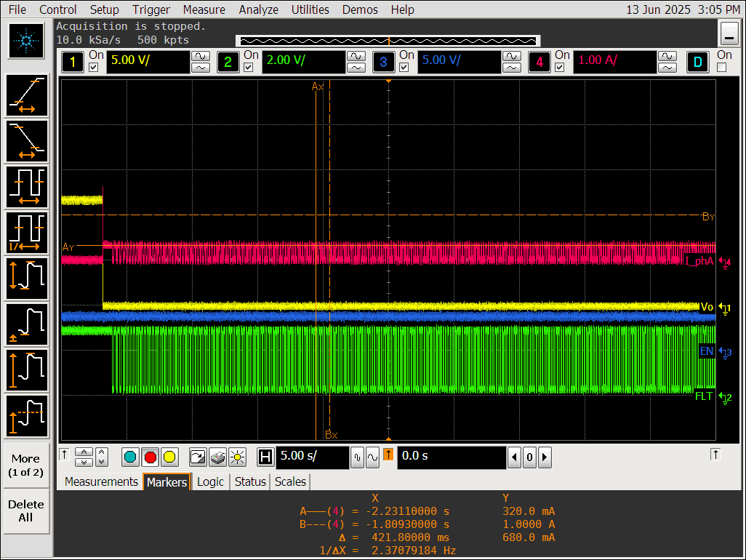Click the I_phA channel 4 ground marker
This screenshot has height=560, width=746.
(725, 263)
